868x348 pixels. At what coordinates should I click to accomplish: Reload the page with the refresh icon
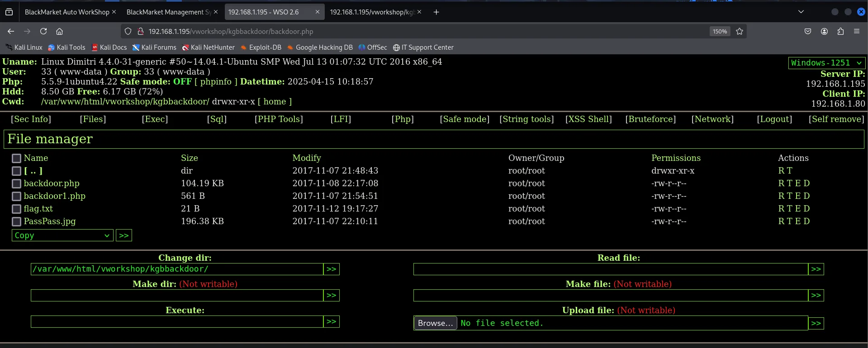[43, 31]
